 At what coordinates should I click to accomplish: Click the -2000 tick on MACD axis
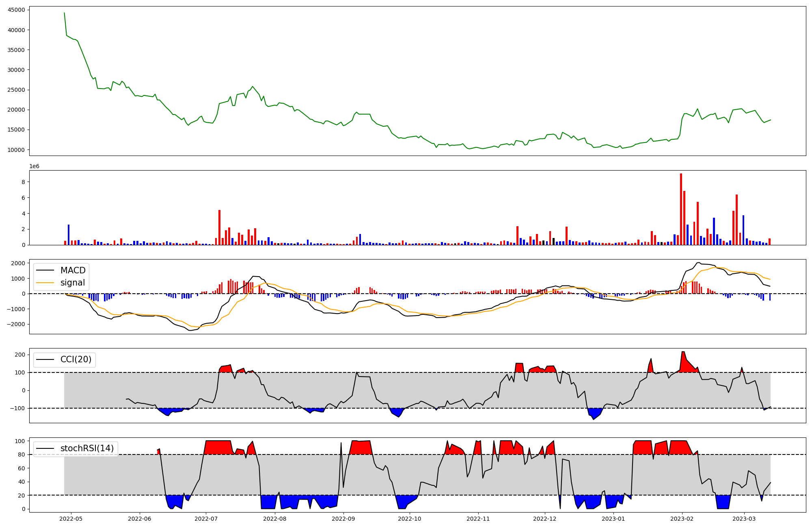17,324
